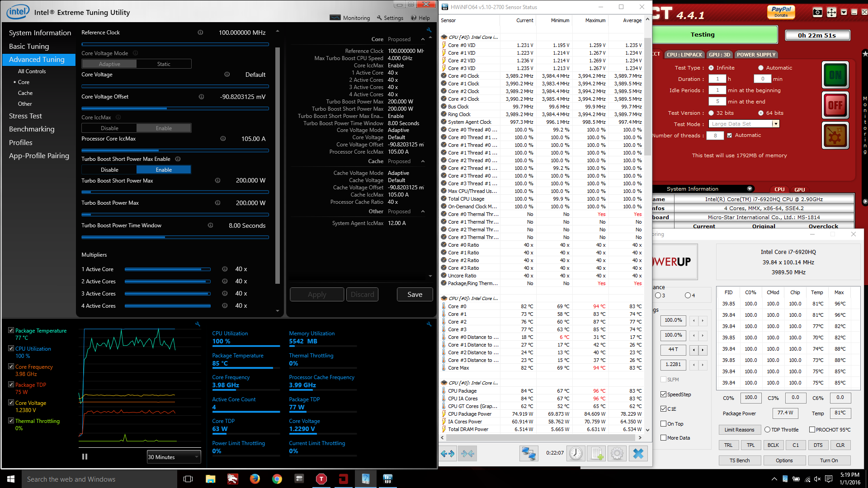Open OCCT System Information dropdown arrow
The image size is (868, 488).
pos(750,189)
